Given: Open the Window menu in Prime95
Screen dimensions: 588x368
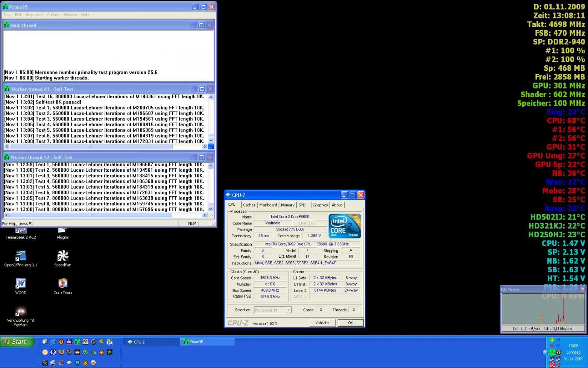Looking at the screenshot, I should pos(70,15).
